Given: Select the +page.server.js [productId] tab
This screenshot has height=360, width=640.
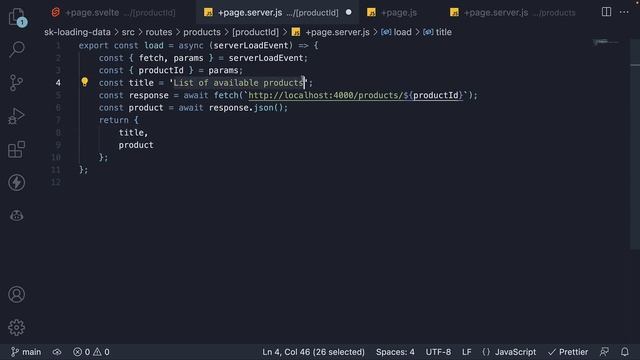Looking at the screenshot, I should click(278, 13).
